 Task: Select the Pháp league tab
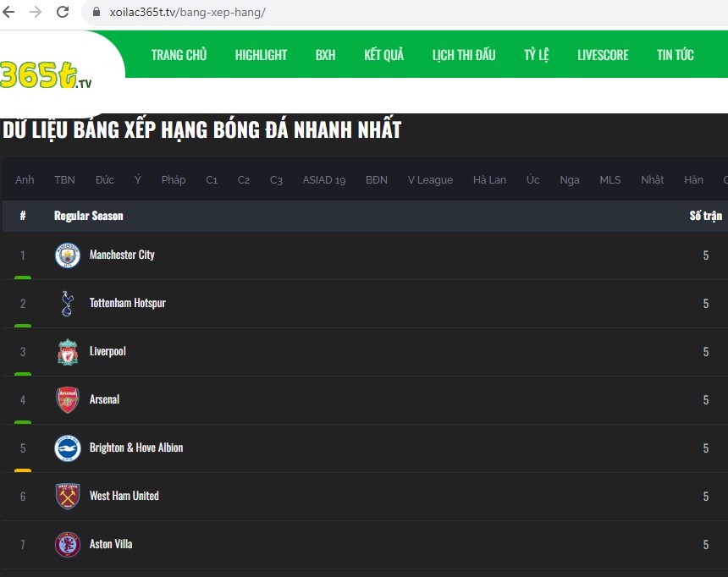(x=174, y=179)
